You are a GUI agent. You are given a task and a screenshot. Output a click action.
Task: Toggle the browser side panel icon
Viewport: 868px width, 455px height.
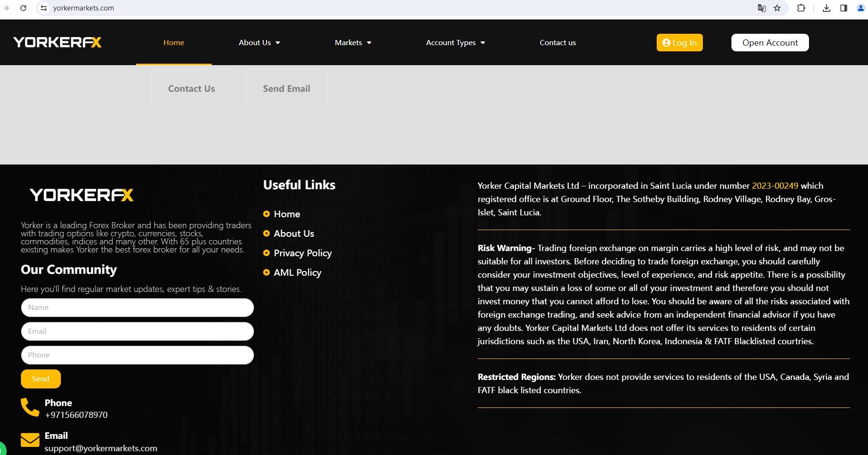[844, 8]
